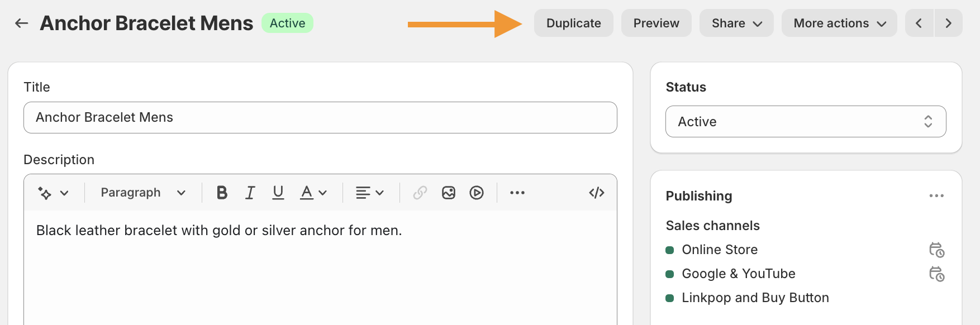Go to the previous product

(x=919, y=23)
